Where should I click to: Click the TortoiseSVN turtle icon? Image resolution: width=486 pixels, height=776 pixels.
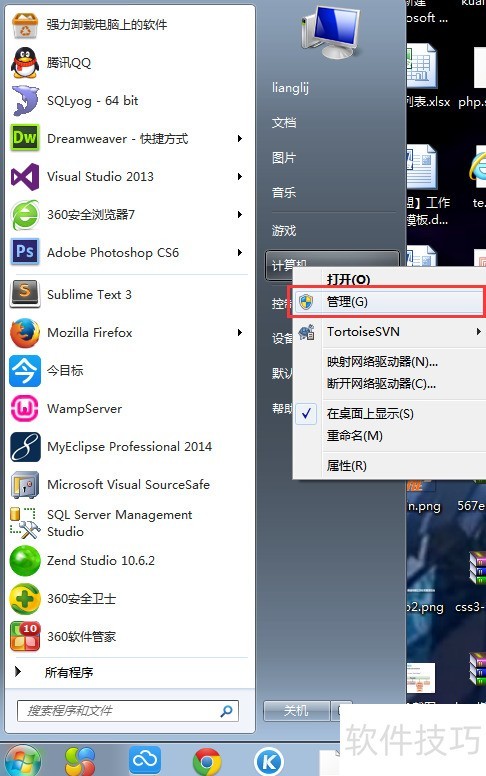click(x=306, y=332)
